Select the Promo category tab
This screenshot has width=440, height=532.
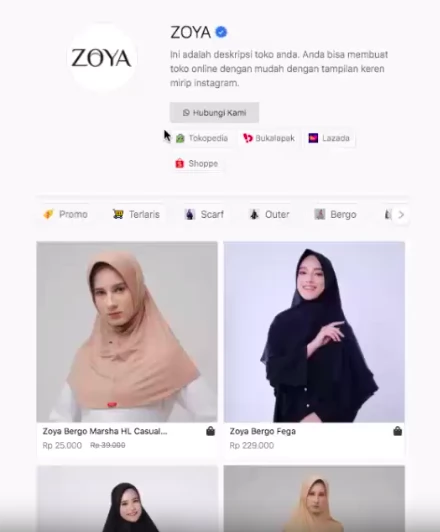[65, 214]
